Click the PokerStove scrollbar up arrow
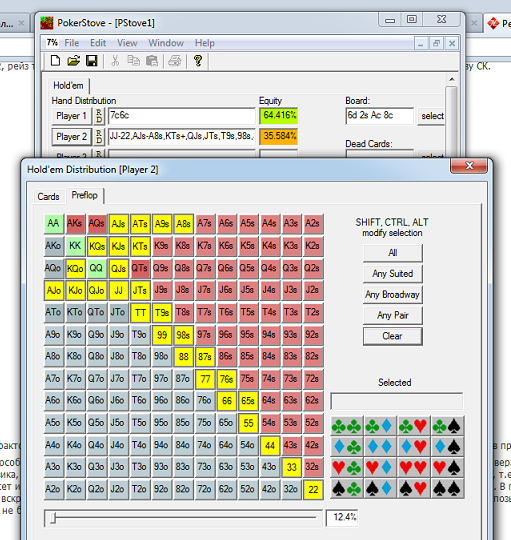This screenshot has width=511, height=540. click(452, 80)
